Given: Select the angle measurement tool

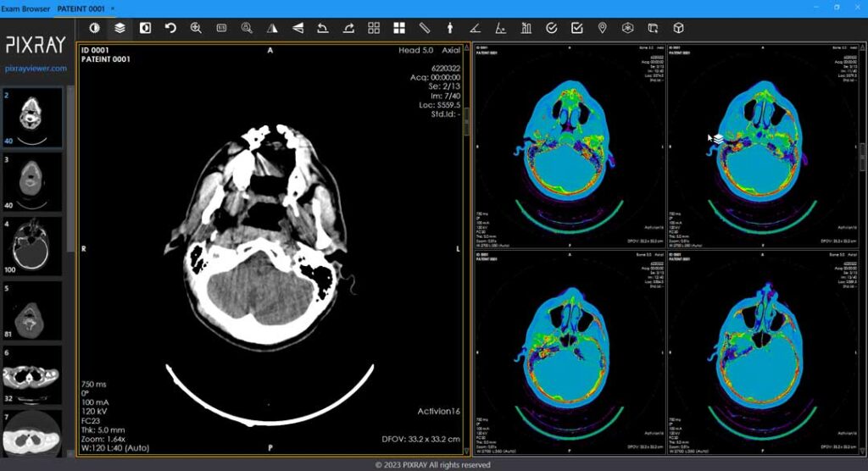Looking at the screenshot, I should coord(476,28).
